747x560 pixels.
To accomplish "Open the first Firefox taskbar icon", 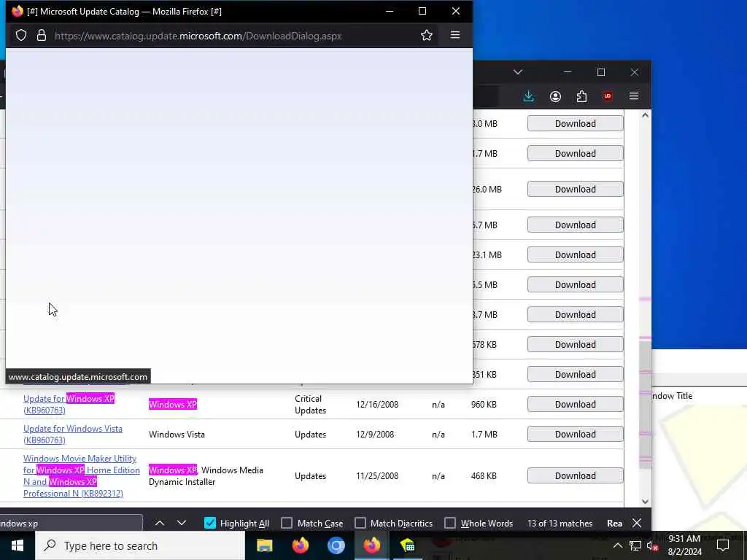I will (300, 545).
